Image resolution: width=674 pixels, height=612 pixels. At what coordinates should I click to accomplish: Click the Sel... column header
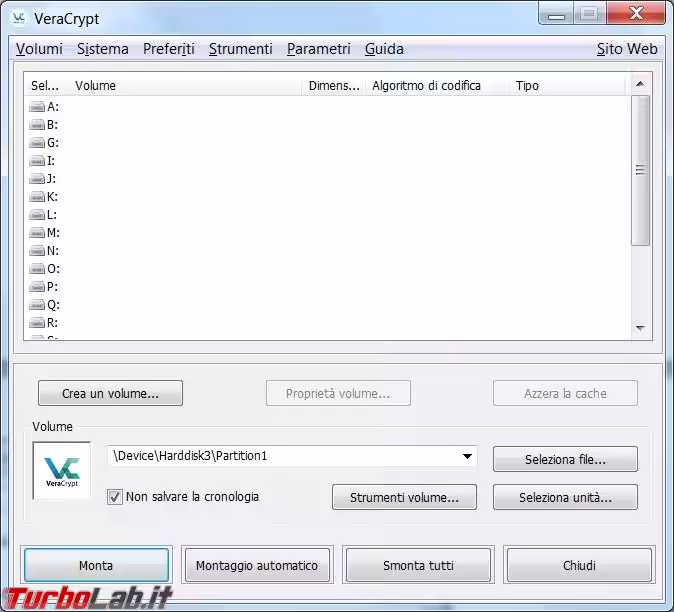[x=45, y=86]
